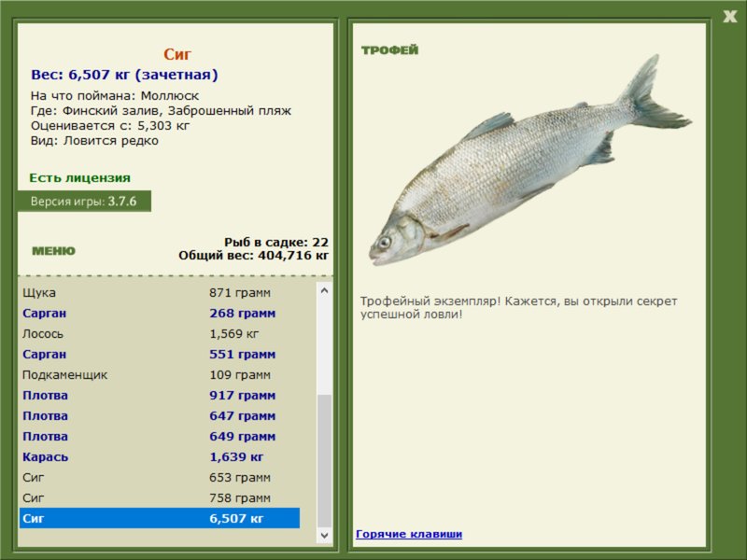The width and height of the screenshot is (747, 560).
Task: Click the Общий вес: 404,716 кг total
Action: [x=253, y=255]
